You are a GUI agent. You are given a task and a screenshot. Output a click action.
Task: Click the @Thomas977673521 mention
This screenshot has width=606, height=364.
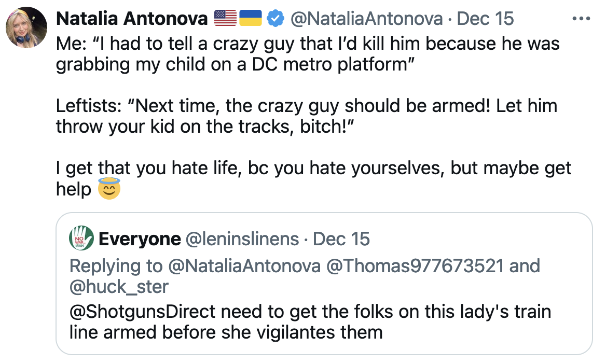tap(415, 266)
